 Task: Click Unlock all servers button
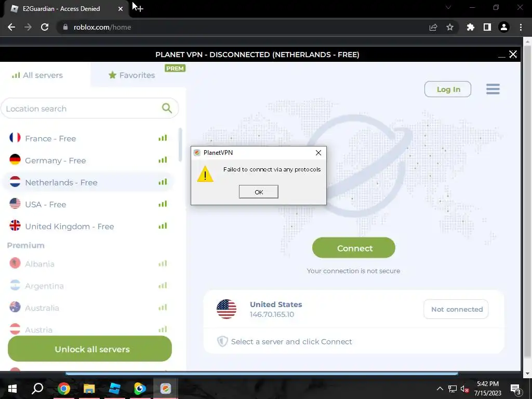[90, 349]
